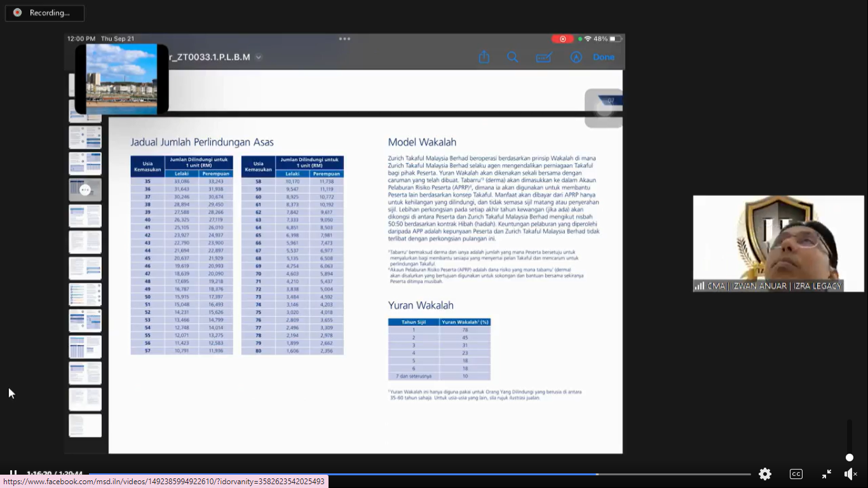Open the video player settings gear
The height and width of the screenshot is (488, 868).
[765, 474]
